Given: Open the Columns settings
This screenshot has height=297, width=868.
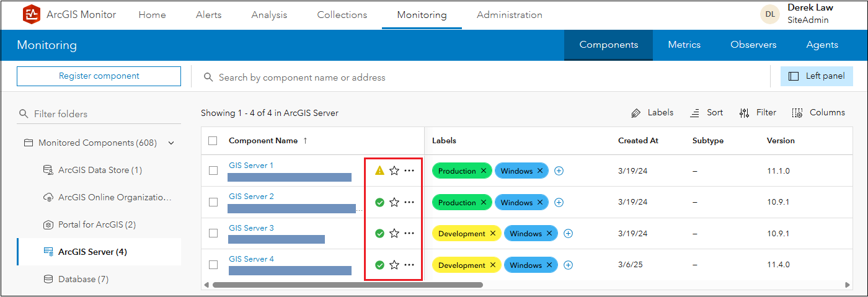Looking at the screenshot, I should 818,113.
